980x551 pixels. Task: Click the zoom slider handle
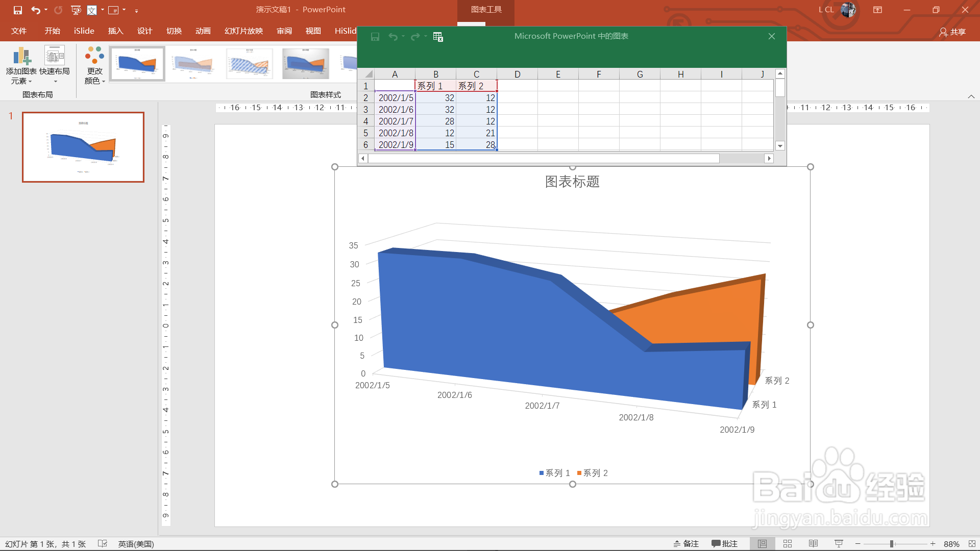coord(892,544)
